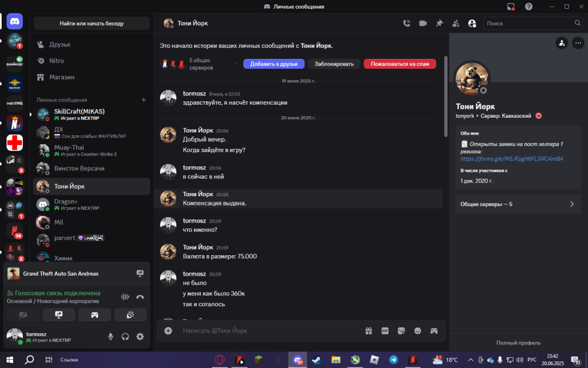This screenshot has width=588, height=368.
Task: Open the Друзья tab in the sidebar
Action: click(x=60, y=45)
